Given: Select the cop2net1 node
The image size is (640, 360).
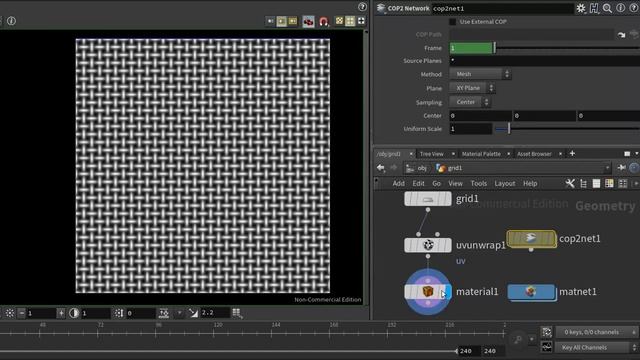Looking at the screenshot, I should 531,238.
